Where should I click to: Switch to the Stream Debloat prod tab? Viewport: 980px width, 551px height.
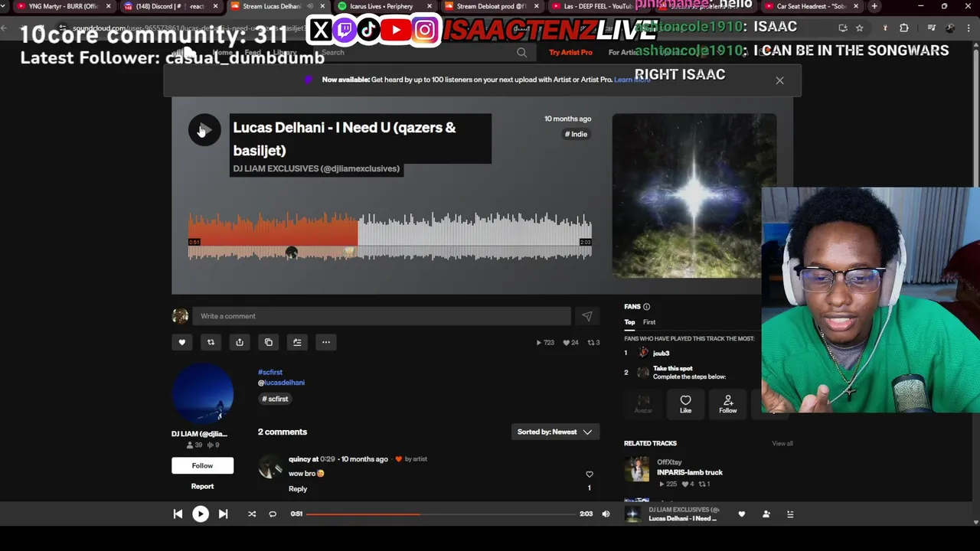(x=492, y=6)
